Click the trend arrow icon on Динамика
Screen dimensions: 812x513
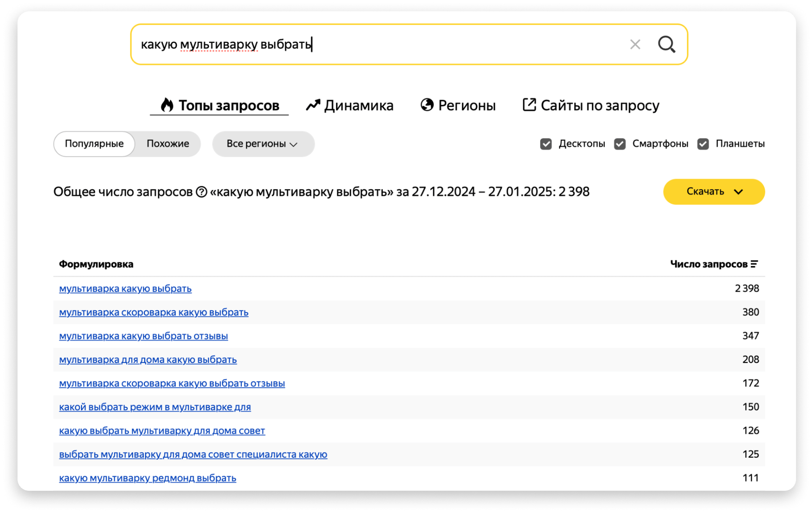313,105
